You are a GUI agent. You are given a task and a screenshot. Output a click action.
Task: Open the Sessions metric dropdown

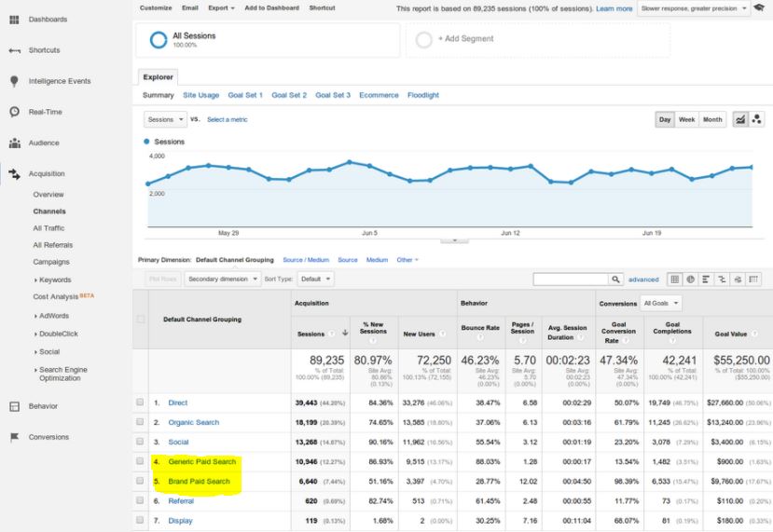click(x=165, y=119)
